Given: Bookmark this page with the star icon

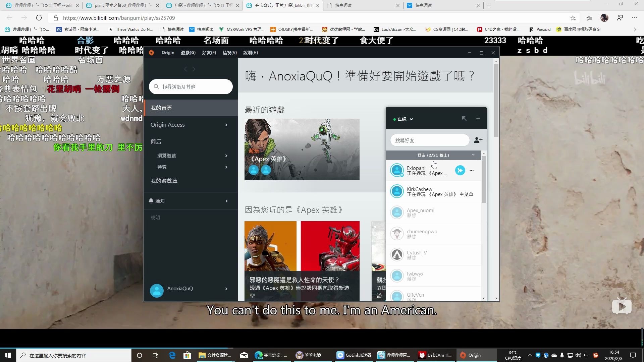Looking at the screenshot, I should [573, 18].
